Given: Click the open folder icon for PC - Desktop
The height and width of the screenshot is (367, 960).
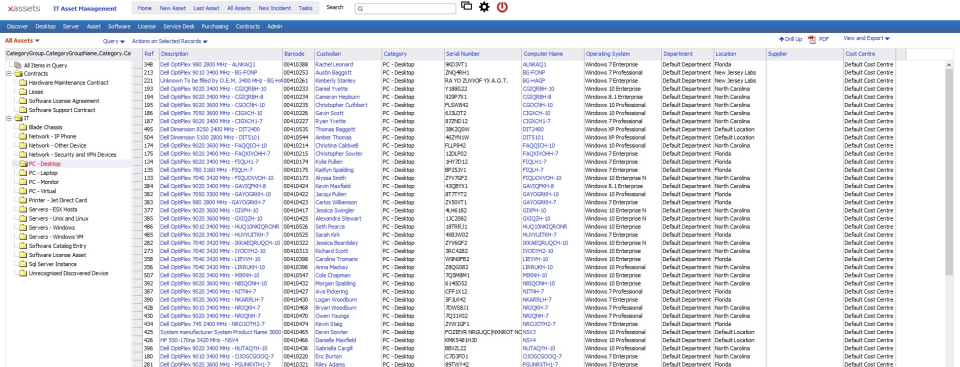Looking at the screenshot, I should 23,164.
